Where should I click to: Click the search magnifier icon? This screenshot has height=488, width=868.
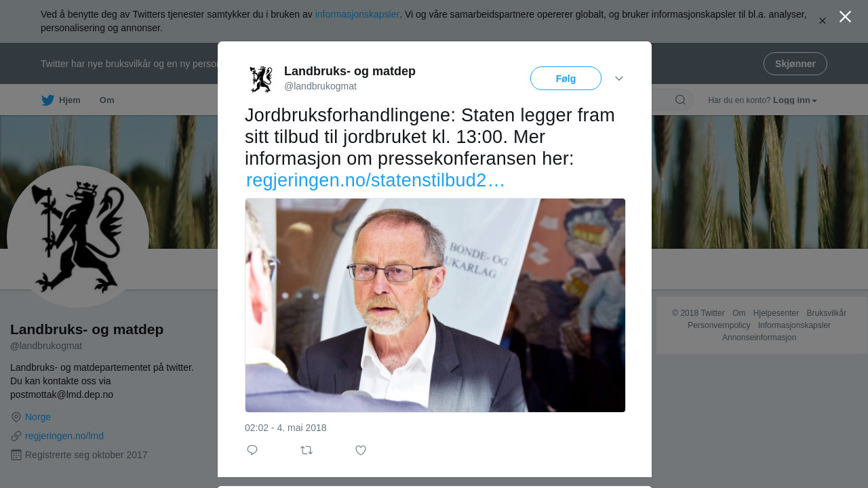point(680,100)
